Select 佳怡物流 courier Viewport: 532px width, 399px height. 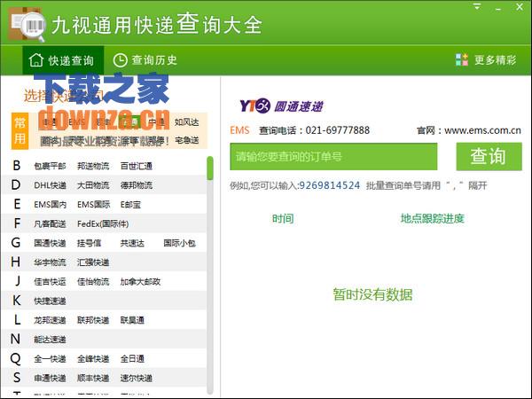click(93, 282)
